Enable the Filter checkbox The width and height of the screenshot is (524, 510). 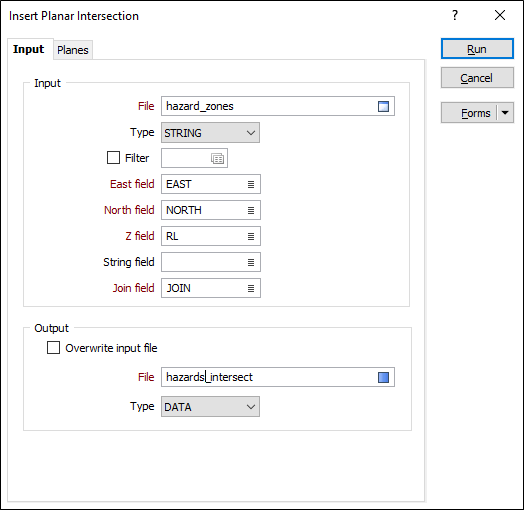point(113,157)
